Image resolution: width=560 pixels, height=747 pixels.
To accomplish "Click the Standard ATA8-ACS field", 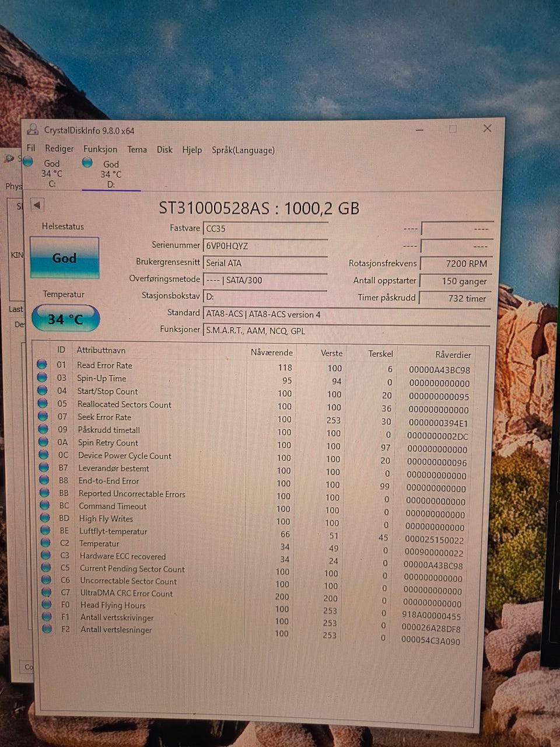I will [x=346, y=314].
